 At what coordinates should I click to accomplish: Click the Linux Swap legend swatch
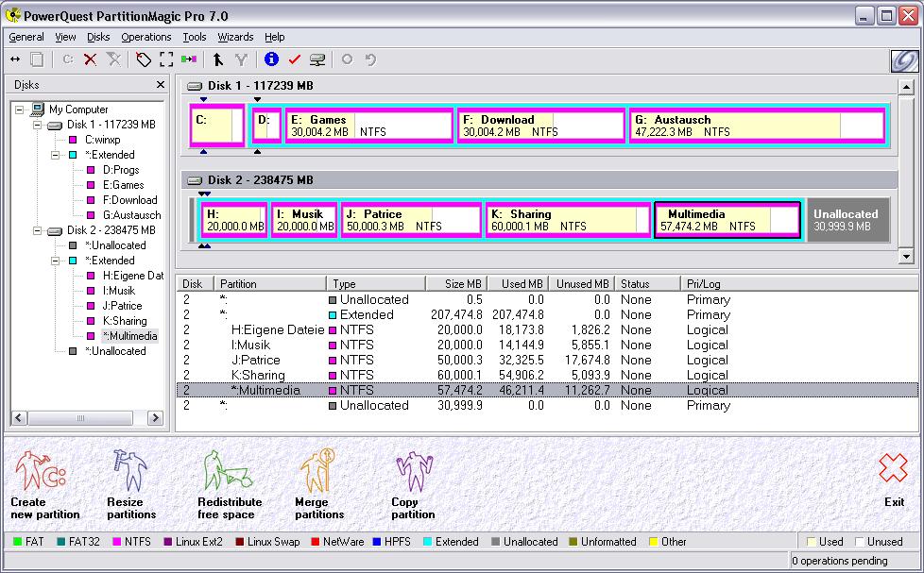239,542
